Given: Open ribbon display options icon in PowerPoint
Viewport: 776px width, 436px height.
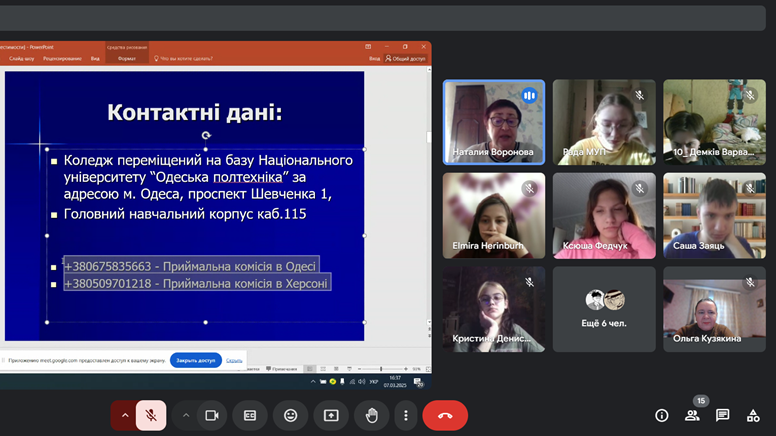Looking at the screenshot, I should click(x=368, y=47).
